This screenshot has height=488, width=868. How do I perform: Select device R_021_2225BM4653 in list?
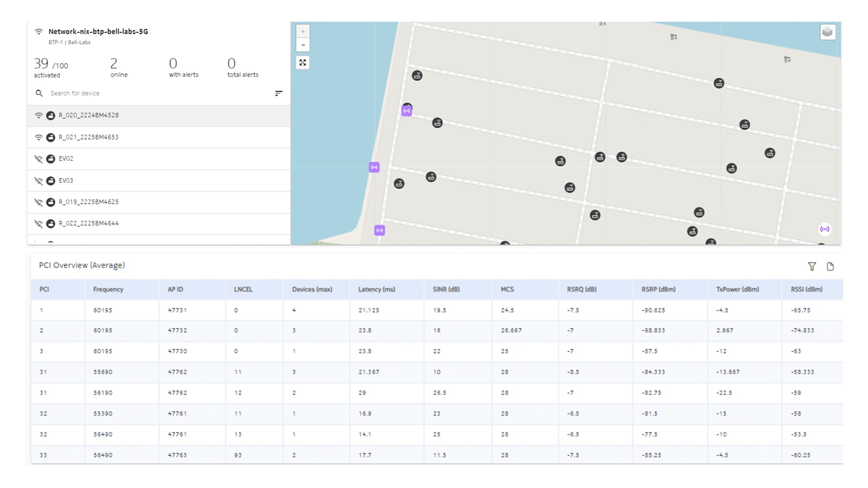pyautogui.click(x=89, y=137)
